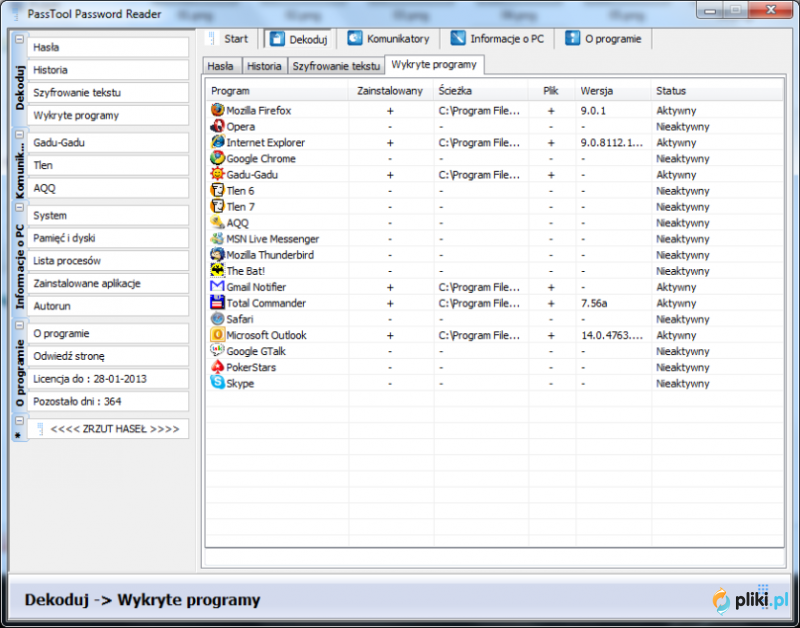Click the ZRZUT HASEŁ button
The image size is (800, 628).
[108, 429]
